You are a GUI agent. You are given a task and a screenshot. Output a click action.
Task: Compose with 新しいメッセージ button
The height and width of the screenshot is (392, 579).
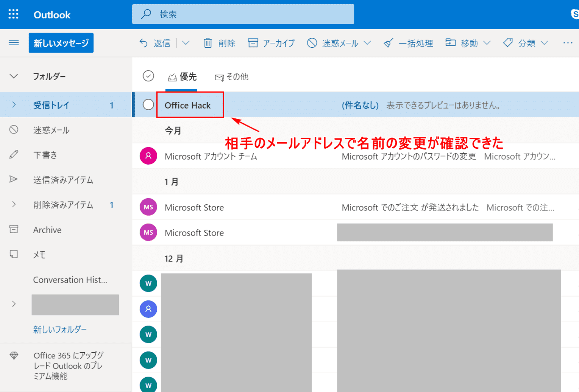coord(61,43)
